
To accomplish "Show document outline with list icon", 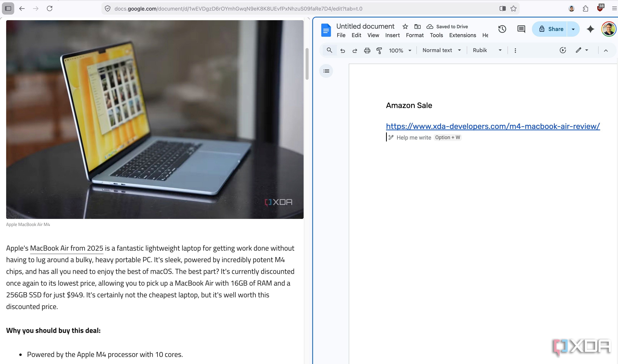I will (326, 71).
